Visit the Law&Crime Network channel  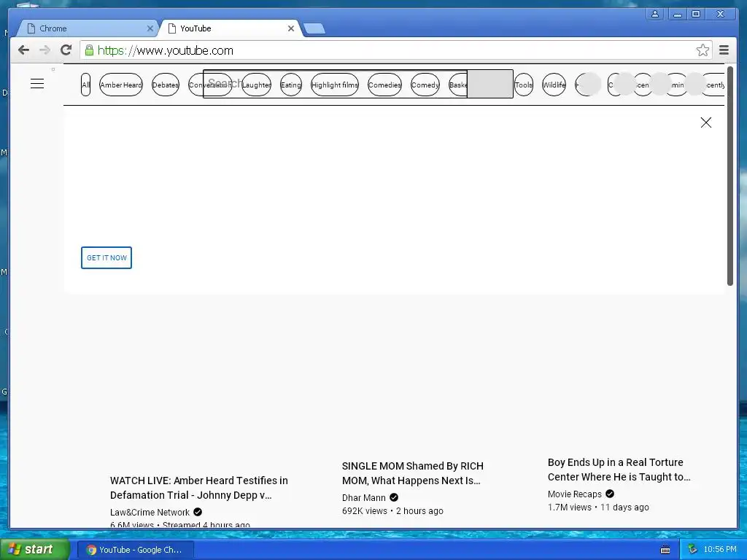pos(150,513)
